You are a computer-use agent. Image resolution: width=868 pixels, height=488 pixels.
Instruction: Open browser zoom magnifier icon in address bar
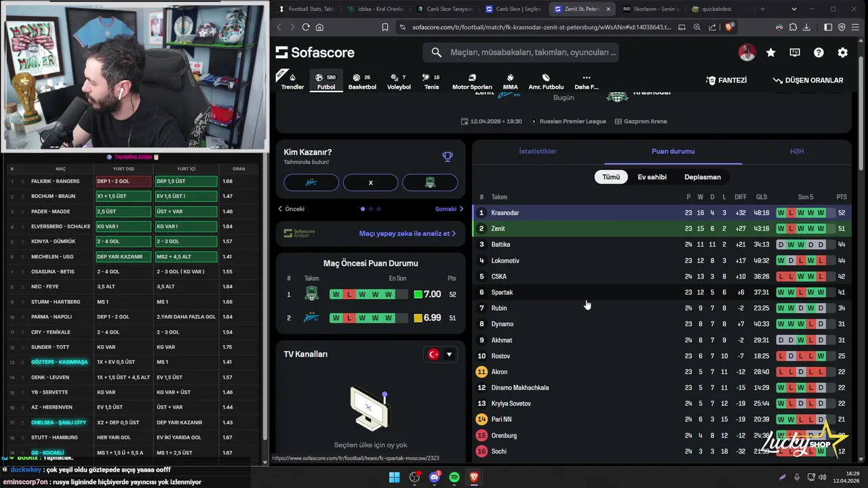pyautogui.click(x=698, y=27)
